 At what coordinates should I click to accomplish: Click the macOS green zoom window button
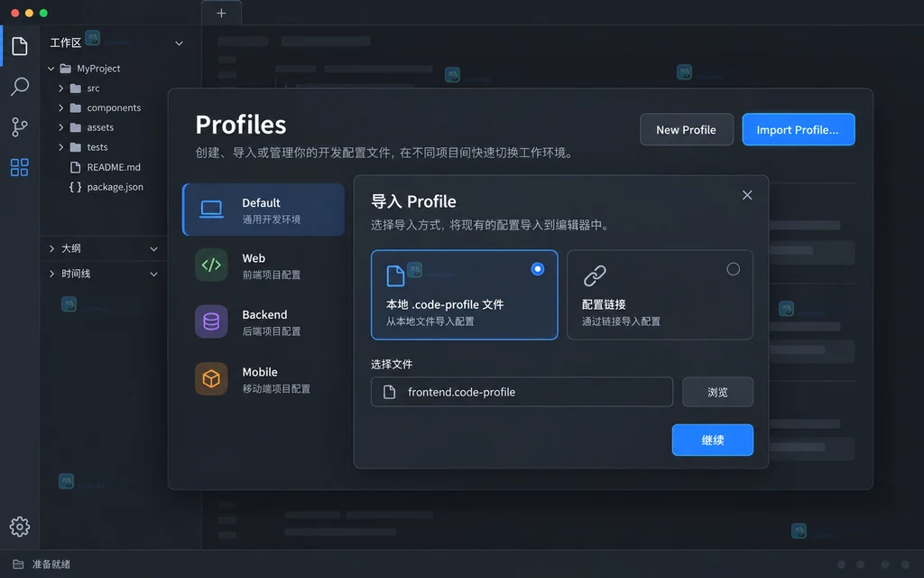point(43,13)
